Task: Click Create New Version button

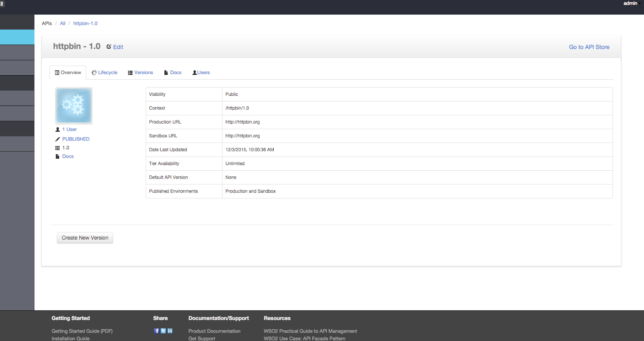Action: (85, 238)
